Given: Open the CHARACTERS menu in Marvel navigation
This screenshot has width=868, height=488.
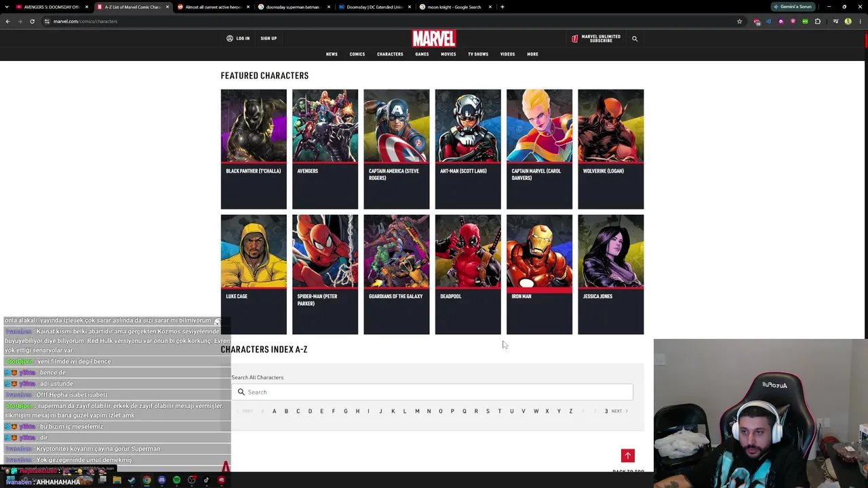Looking at the screenshot, I should click(390, 54).
